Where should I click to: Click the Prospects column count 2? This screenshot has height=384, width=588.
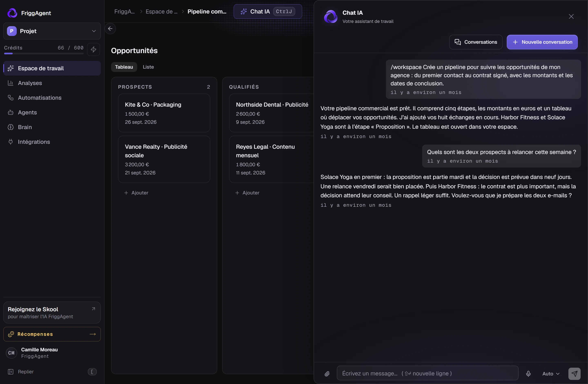(208, 87)
